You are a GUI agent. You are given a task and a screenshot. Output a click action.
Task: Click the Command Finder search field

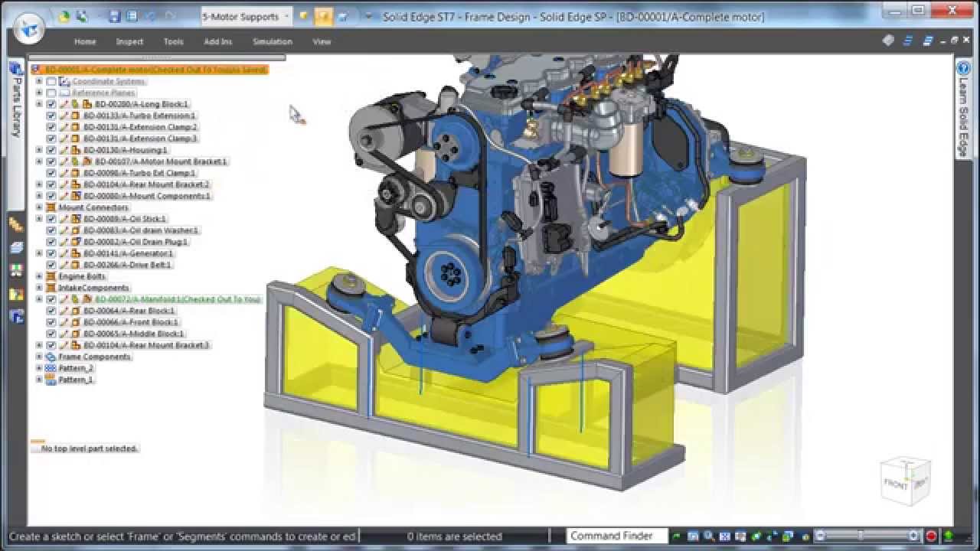tap(617, 536)
